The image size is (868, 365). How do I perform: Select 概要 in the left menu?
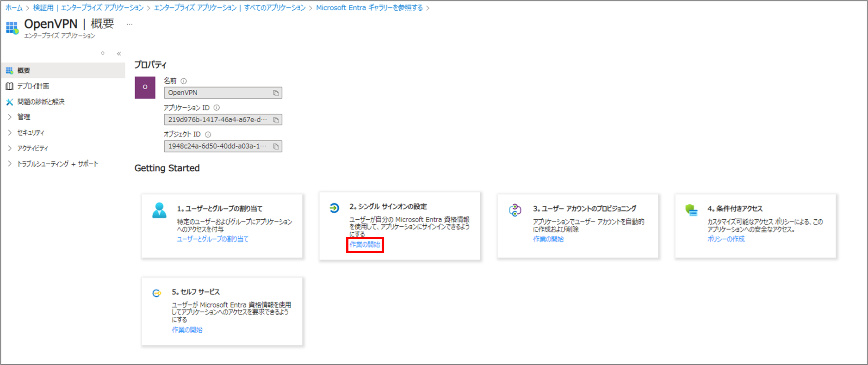pyautogui.click(x=63, y=70)
